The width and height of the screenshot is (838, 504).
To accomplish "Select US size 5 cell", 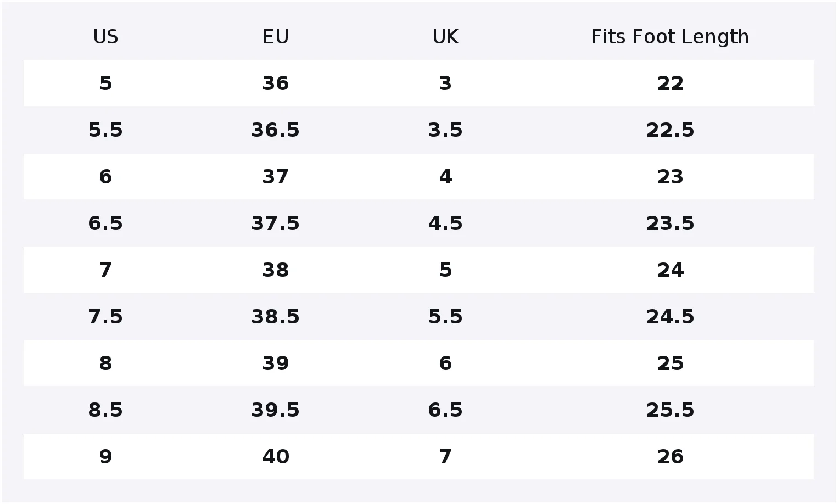I will click(x=105, y=83).
